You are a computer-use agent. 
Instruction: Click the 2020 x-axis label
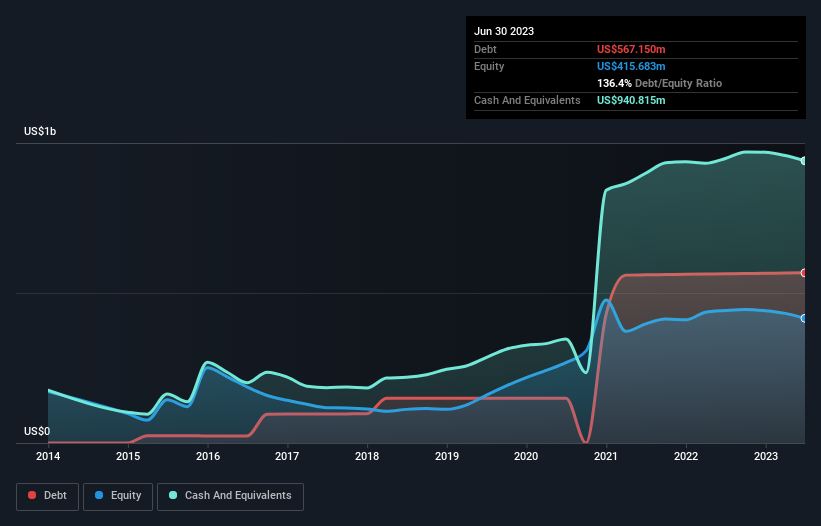pos(526,456)
